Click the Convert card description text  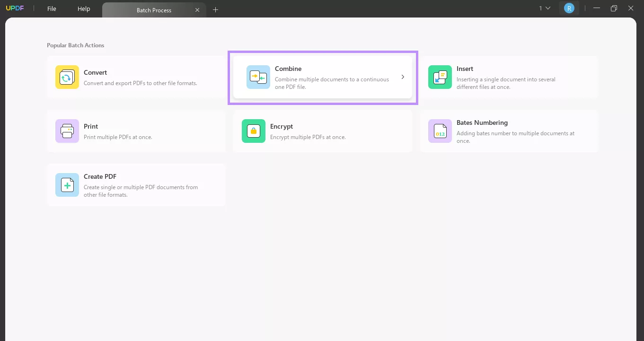click(x=141, y=83)
